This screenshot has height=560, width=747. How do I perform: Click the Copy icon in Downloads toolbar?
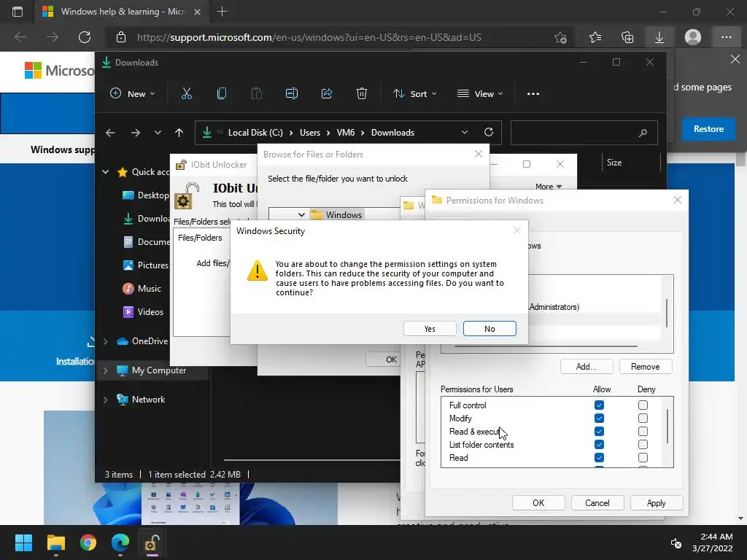(x=222, y=94)
